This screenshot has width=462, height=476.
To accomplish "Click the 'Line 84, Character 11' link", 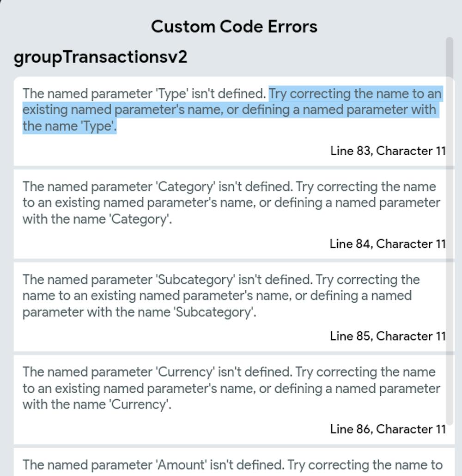I will click(387, 244).
